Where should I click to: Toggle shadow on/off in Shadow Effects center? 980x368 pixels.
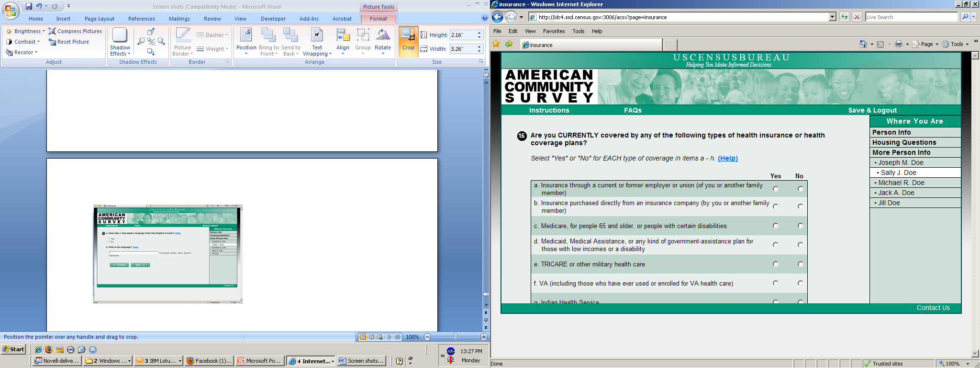click(151, 42)
